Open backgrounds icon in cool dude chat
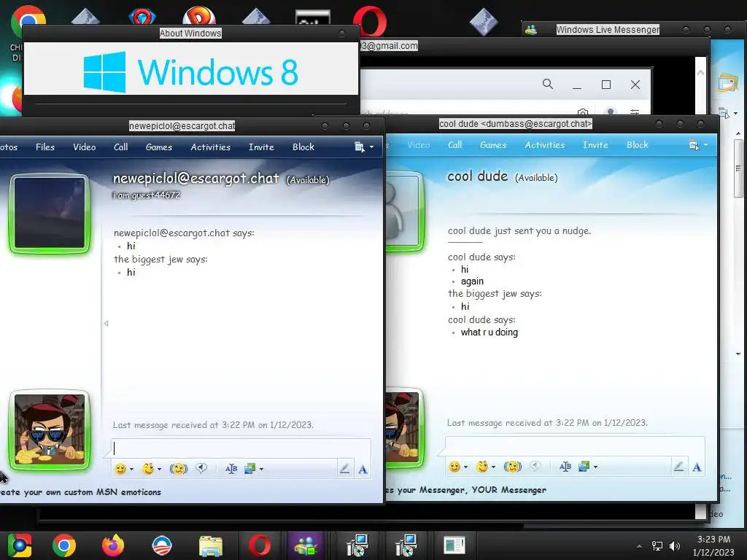The image size is (747, 560). click(584, 467)
